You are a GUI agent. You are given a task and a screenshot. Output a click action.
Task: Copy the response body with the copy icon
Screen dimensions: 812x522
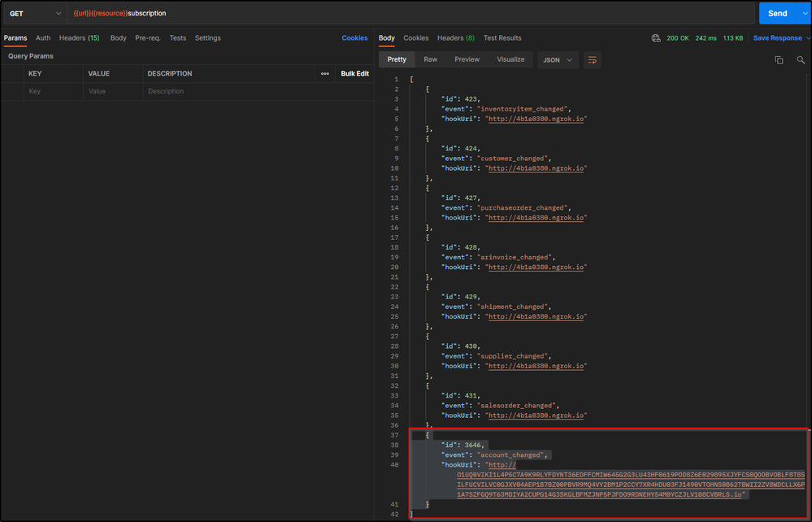[x=779, y=60]
